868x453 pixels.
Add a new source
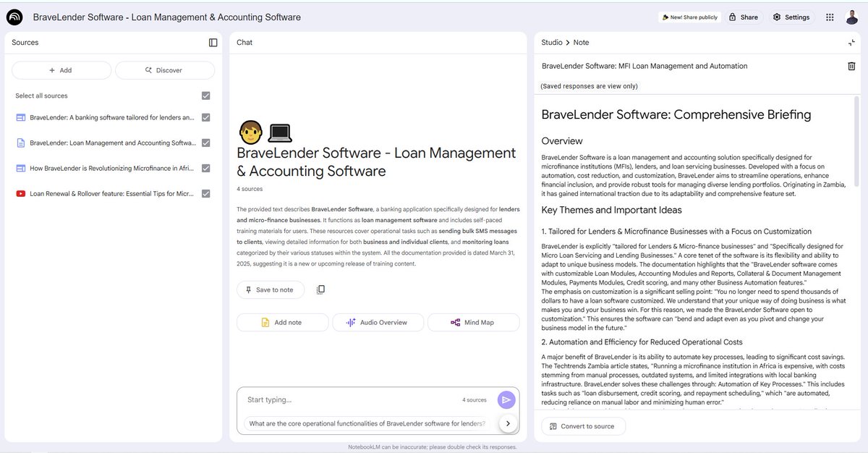point(61,70)
